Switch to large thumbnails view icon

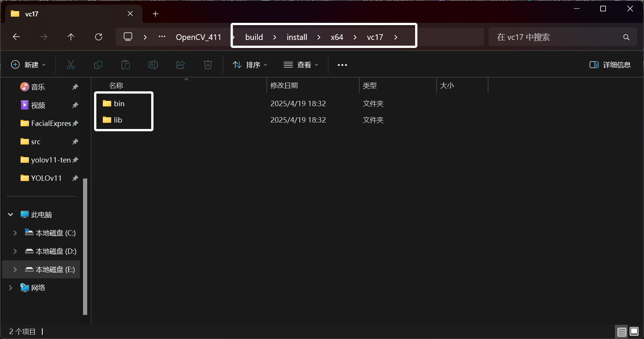point(634,331)
